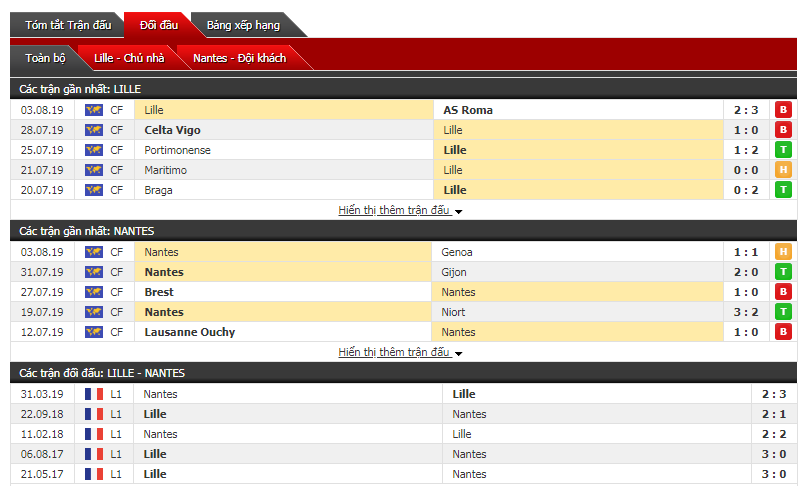Open the Brest team link

[x=159, y=292]
